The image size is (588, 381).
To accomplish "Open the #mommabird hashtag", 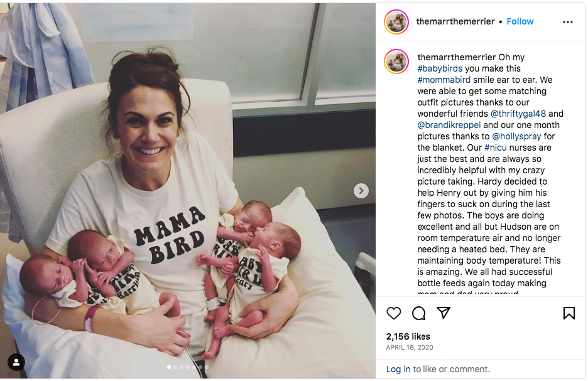I will point(444,80).
